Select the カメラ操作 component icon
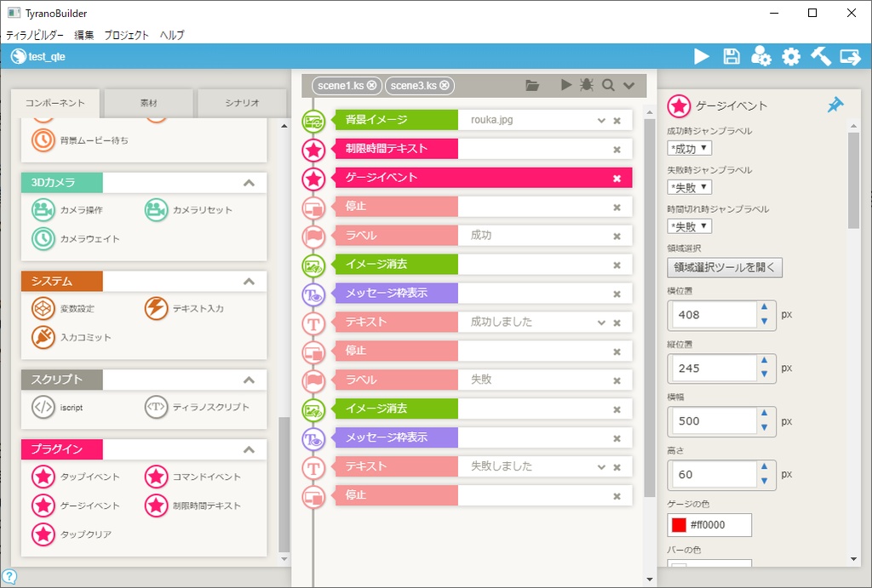The width and height of the screenshot is (872, 588). (43, 209)
